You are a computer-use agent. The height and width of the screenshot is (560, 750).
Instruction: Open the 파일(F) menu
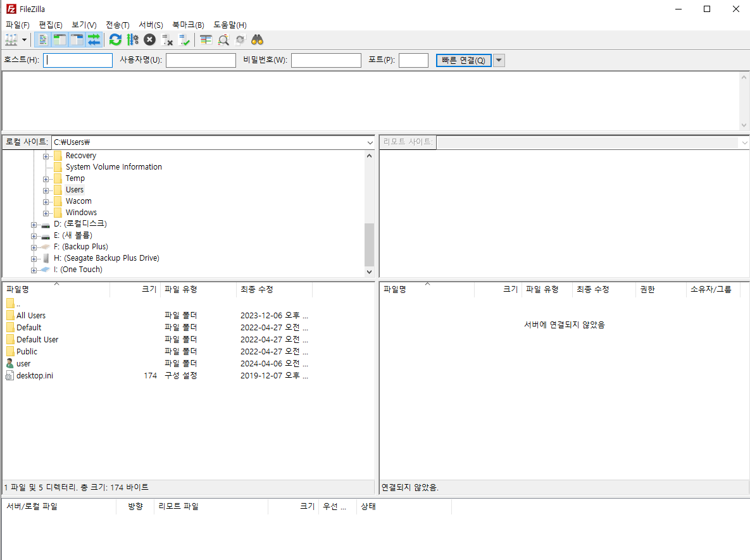click(x=18, y=25)
